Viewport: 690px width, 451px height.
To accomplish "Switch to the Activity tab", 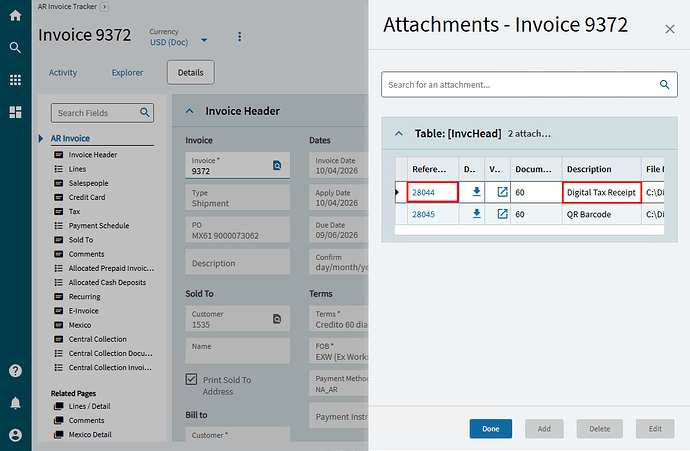I will click(x=63, y=73).
